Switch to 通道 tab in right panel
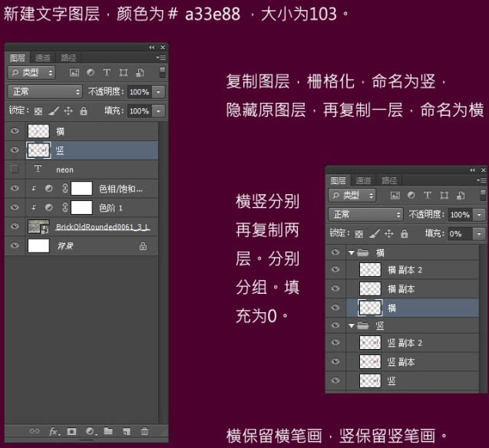The width and height of the screenshot is (489, 448). [364, 180]
